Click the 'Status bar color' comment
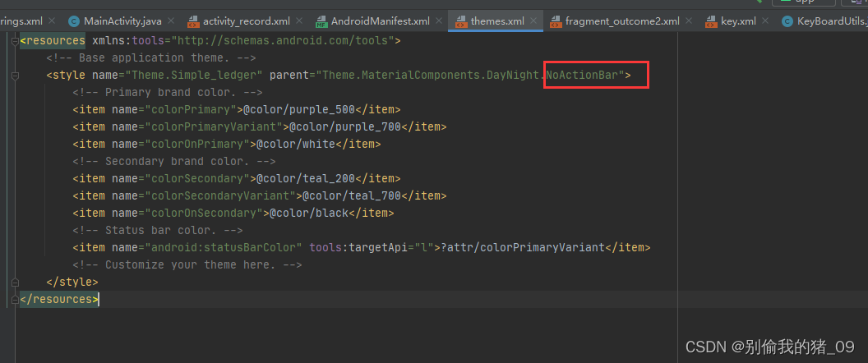The height and width of the screenshot is (363, 868). 158,230
